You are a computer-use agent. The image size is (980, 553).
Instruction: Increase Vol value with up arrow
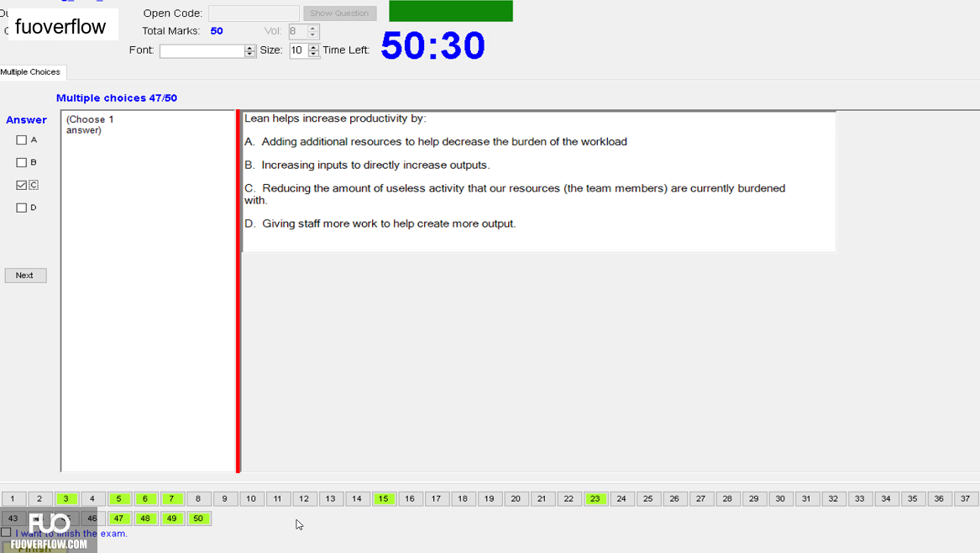click(x=313, y=28)
